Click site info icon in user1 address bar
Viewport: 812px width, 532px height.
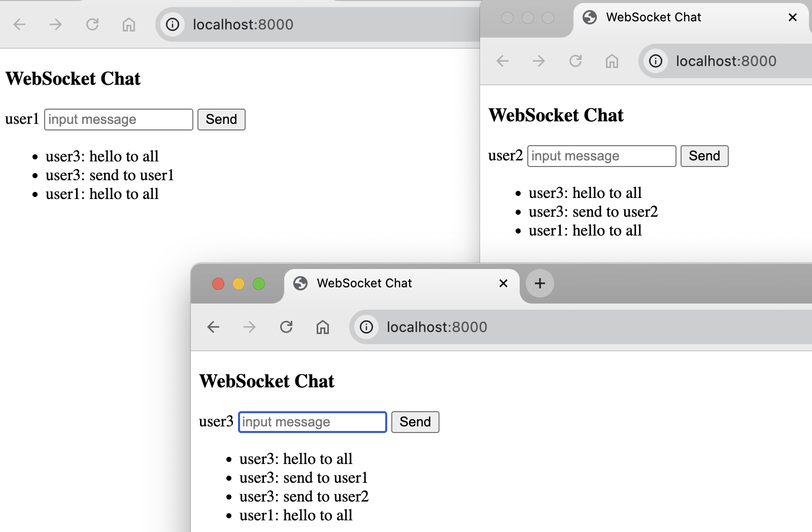coord(173,24)
